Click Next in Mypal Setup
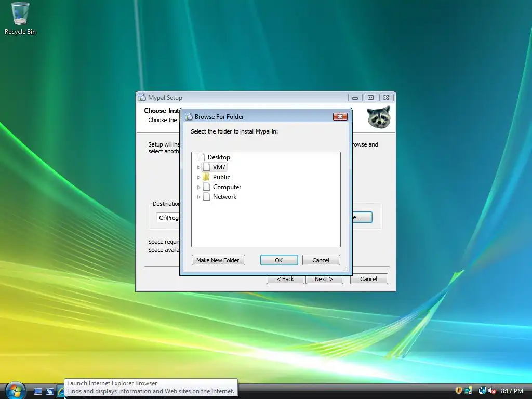Viewport: 532px width, 399px height. pos(324,279)
